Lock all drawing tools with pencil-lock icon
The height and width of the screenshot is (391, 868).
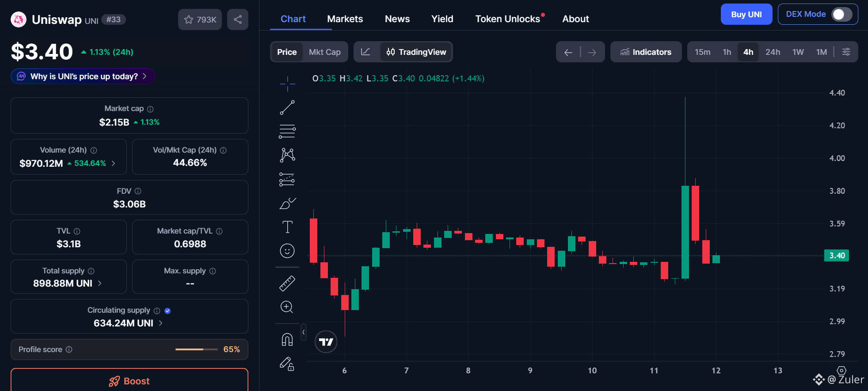point(287,364)
